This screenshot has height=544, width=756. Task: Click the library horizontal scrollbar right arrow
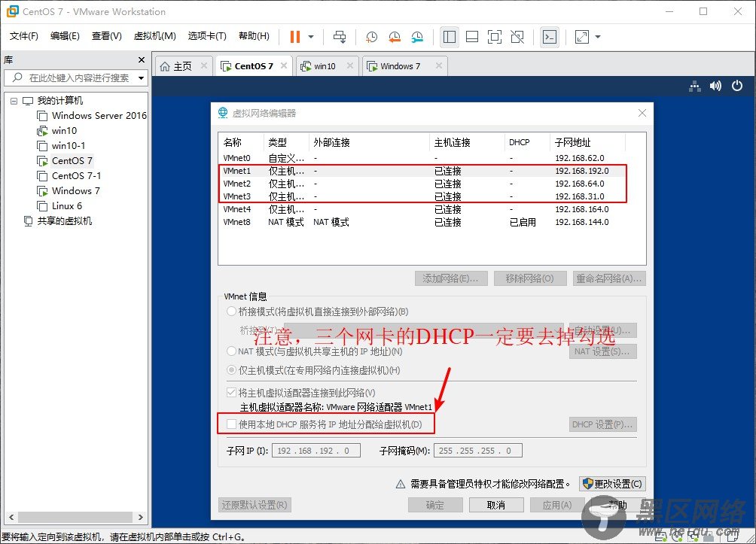tap(140, 517)
